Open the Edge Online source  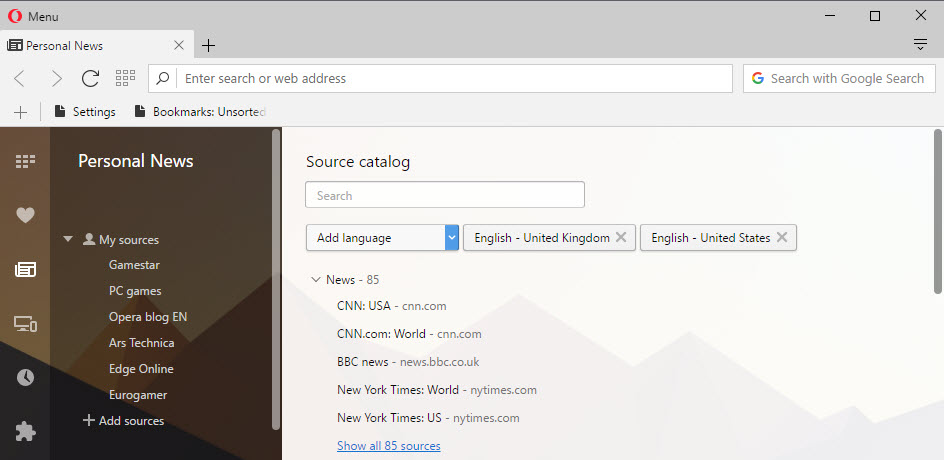pyautogui.click(x=141, y=368)
